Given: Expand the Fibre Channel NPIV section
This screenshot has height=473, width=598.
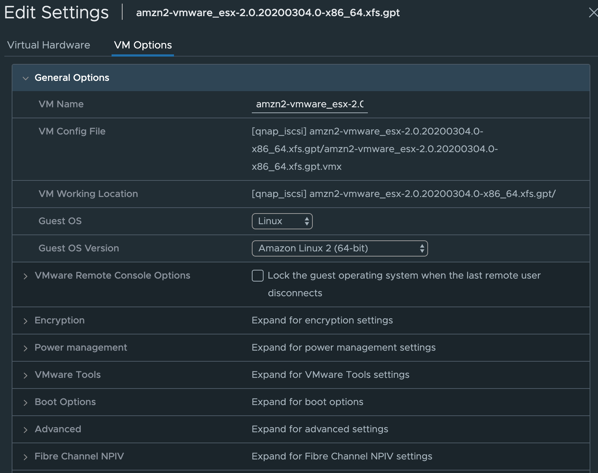Looking at the screenshot, I should pos(26,457).
